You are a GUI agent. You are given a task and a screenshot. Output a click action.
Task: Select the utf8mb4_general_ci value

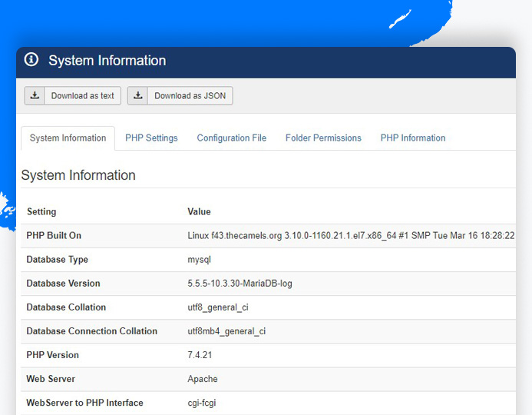click(x=226, y=331)
